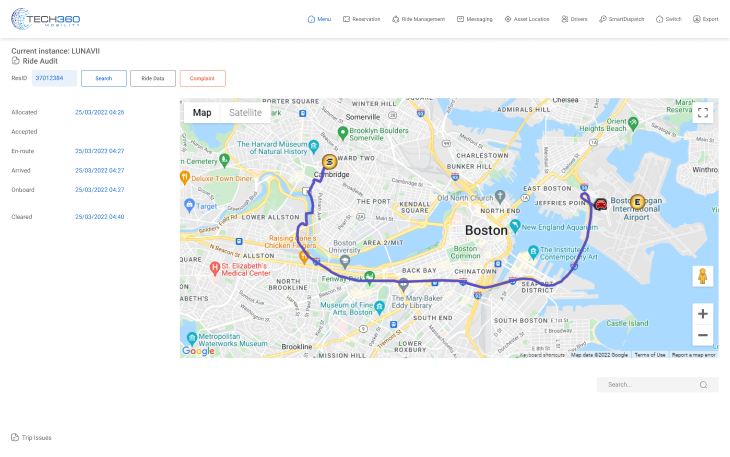This screenshot has height=457, width=730.
Task: Click the red car vehicle icon
Action: tap(601, 204)
